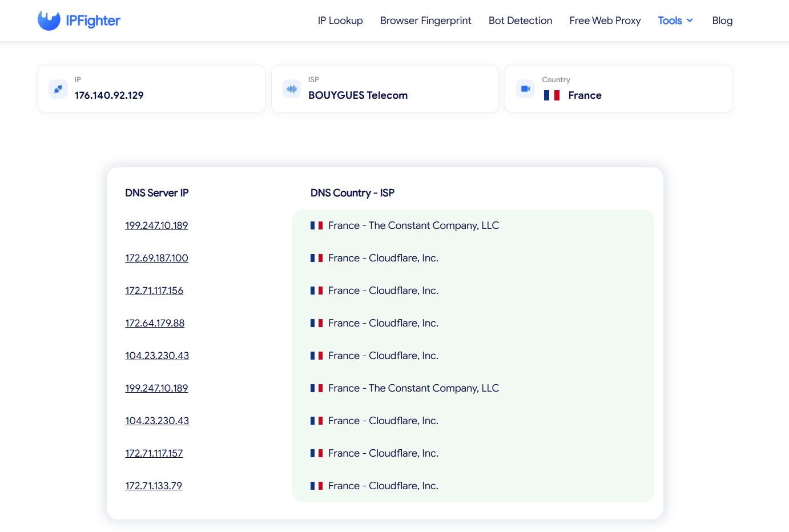This screenshot has width=789, height=532.
Task: Select the BOUYGUES Telecom ISP name
Action: tap(358, 95)
